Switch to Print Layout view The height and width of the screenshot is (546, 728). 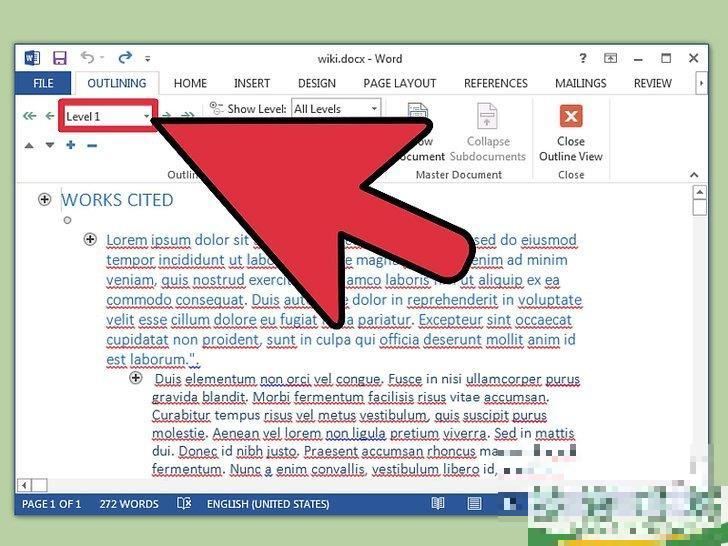tap(474, 504)
